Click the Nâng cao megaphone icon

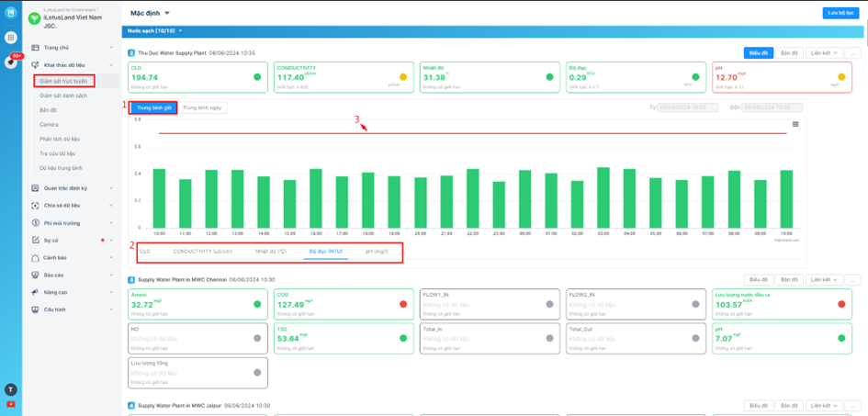point(36,292)
